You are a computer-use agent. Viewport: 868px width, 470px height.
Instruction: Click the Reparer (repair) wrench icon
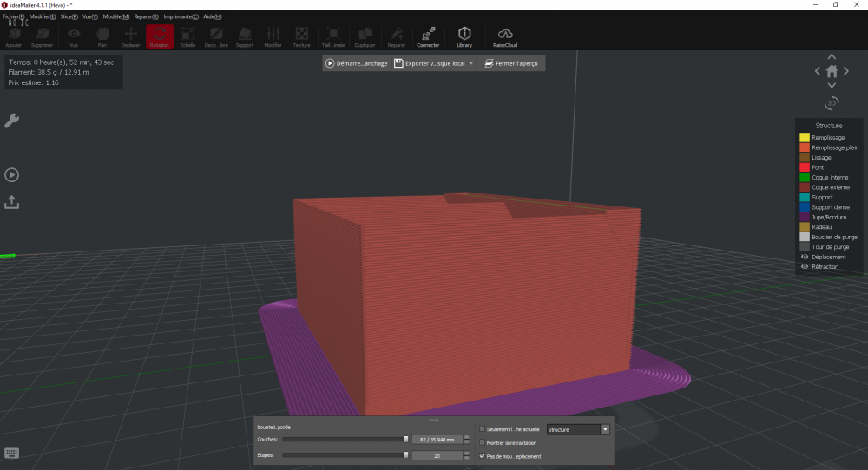[x=397, y=37]
